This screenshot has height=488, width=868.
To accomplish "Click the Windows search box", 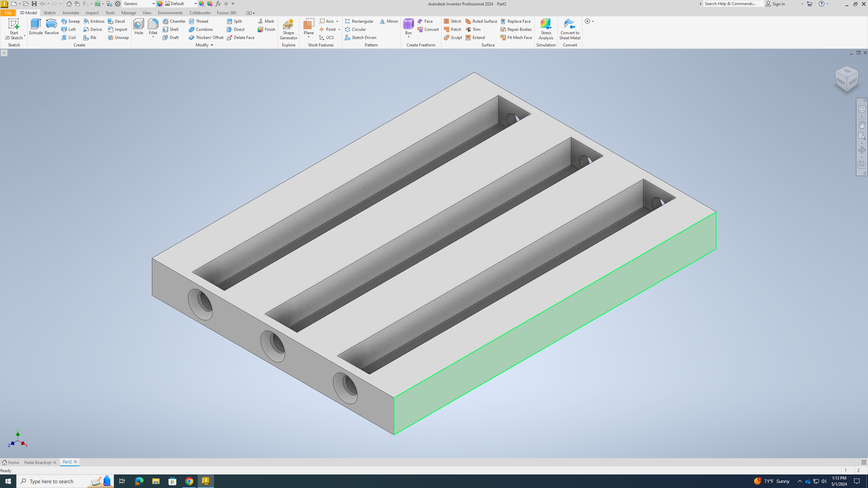I will click(65, 481).
